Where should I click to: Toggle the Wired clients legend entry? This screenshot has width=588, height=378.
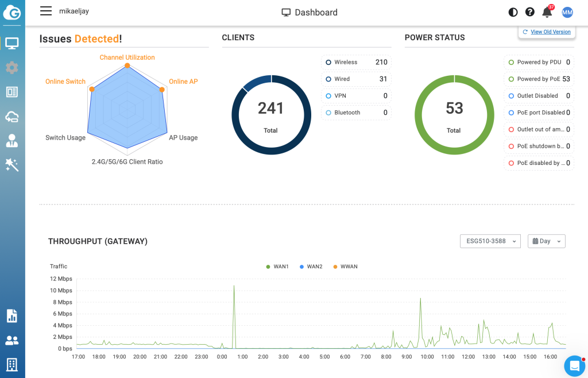point(356,79)
